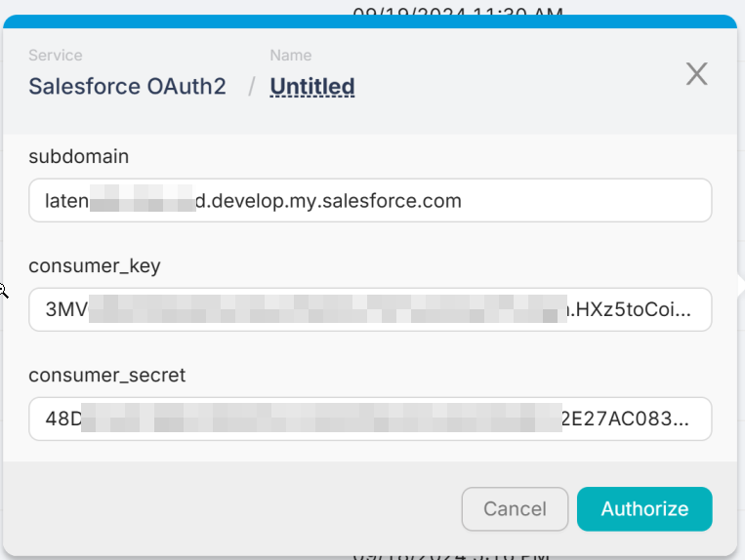This screenshot has width=745, height=560.
Task: Focus the consumer_secret input field
Action: pyautogui.click(x=370, y=419)
